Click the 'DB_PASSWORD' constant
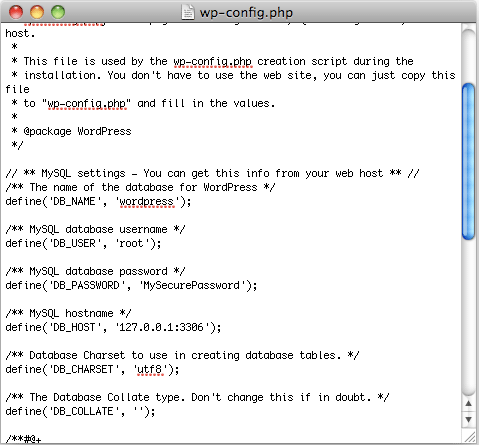Screen dimensions: 479x445 pyautogui.click(x=86, y=286)
